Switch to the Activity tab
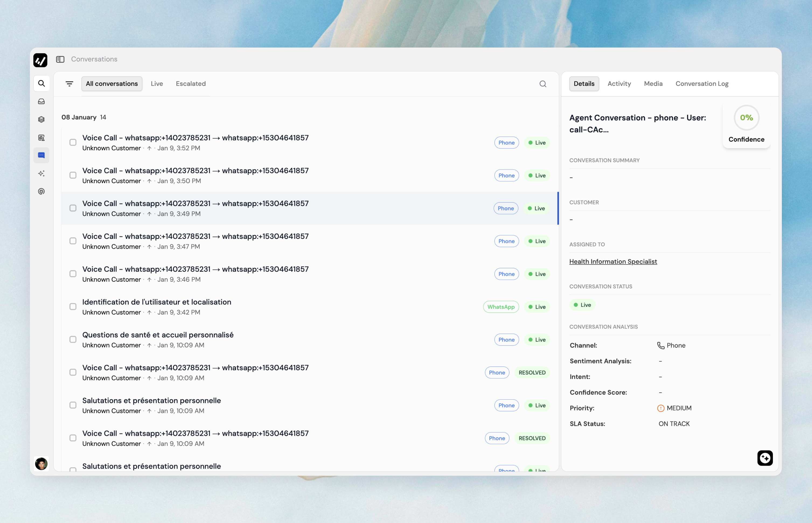812x523 pixels. [x=619, y=83]
